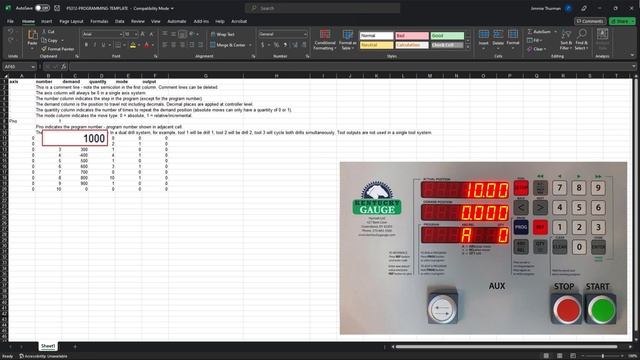Click the Increase Indent icon
This screenshot has height=360, width=640.
(x=200, y=45)
